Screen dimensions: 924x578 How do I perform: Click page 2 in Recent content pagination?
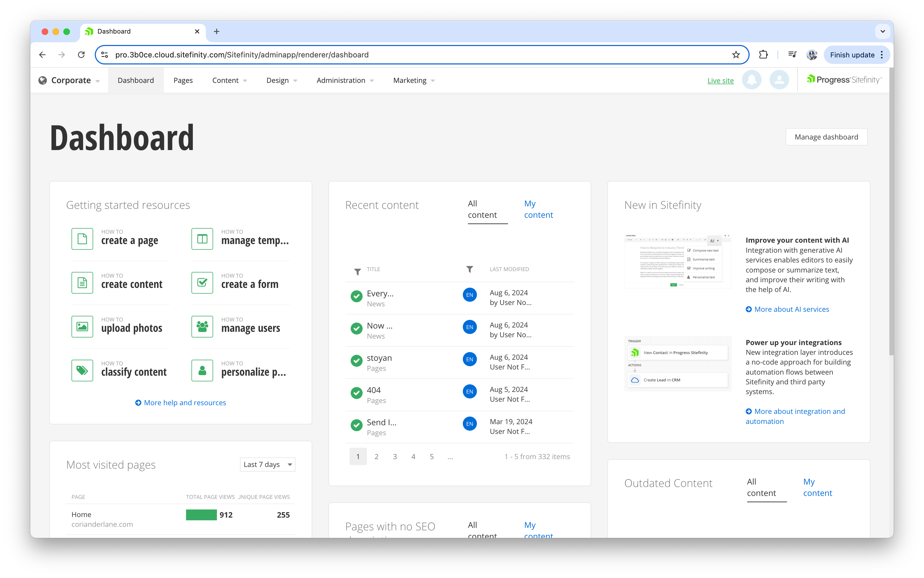pos(377,456)
